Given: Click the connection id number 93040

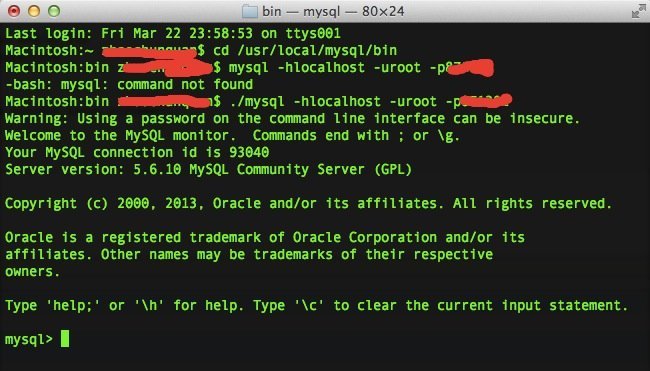Looking at the screenshot, I should click(x=249, y=153).
